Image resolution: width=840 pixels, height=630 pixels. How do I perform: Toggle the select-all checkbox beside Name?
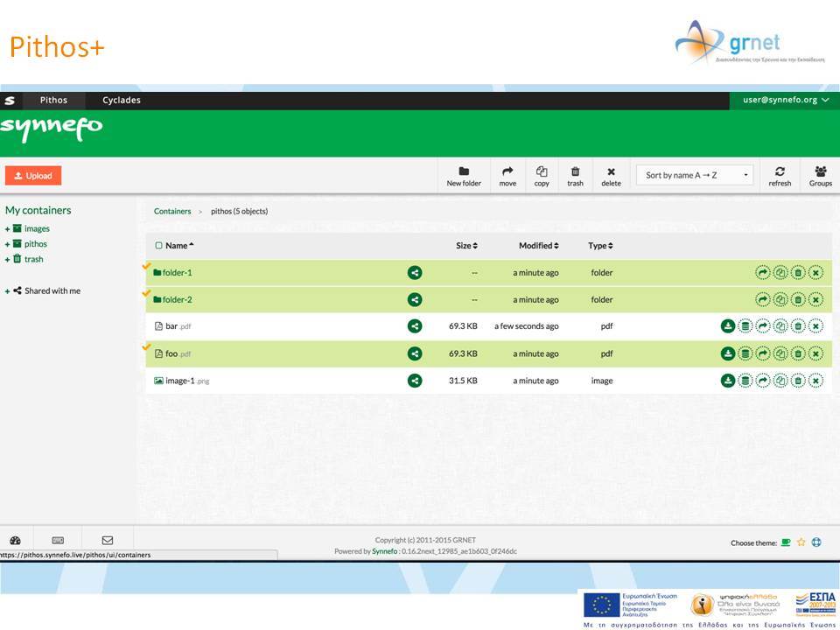point(158,246)
